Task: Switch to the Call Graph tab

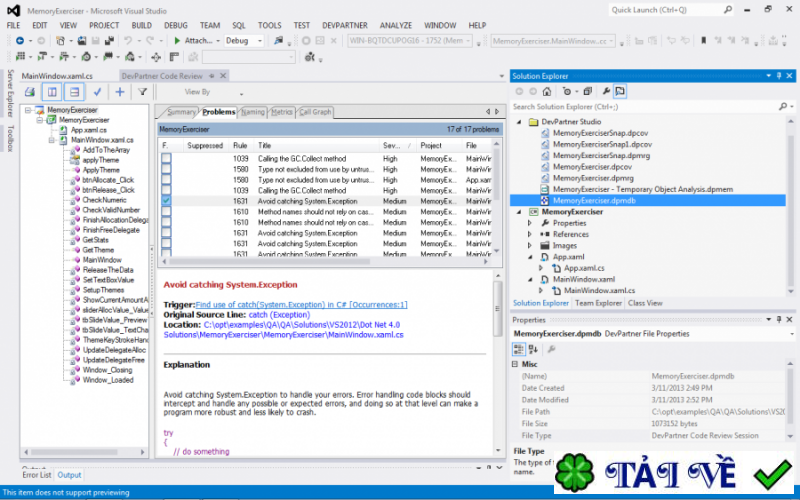Action: [315, 112]
